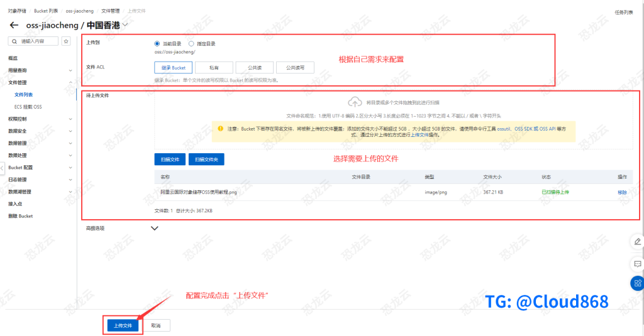This screenshot has width=644, height=336.
Task: Open ECS 挂载 OSS sidebar item
Action: tap(28, 107)
